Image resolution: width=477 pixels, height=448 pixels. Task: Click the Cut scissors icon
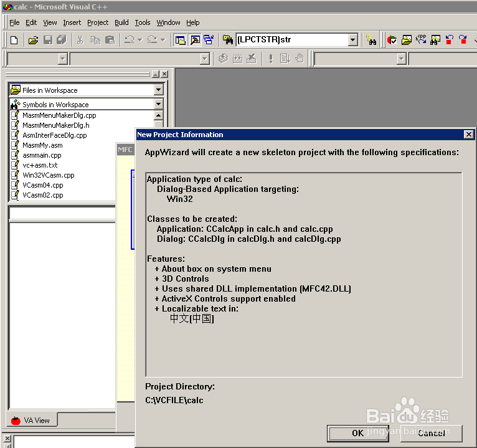click(80, 40)
